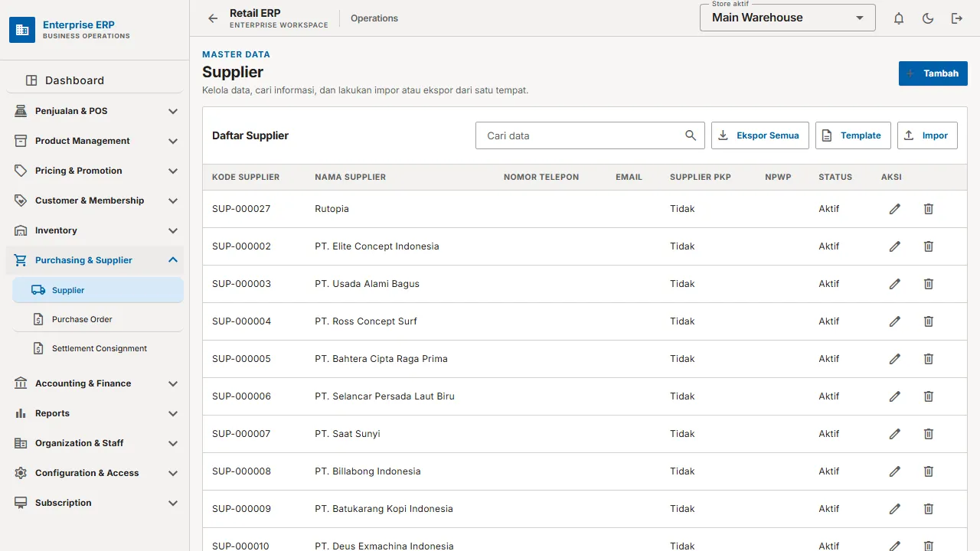Edit PT. Usada Alami Bagus supplier
Viewport: 980px width, 551px height.
click(x=895, y=284)
